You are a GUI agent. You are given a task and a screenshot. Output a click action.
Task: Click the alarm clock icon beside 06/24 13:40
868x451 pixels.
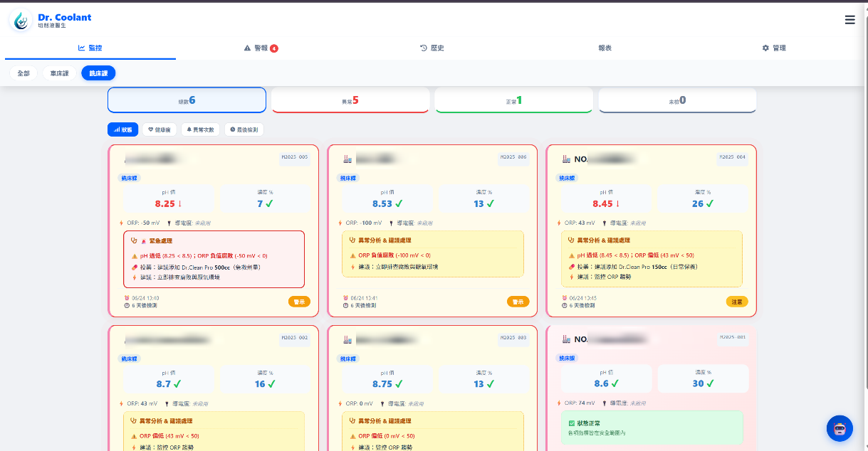126,298
